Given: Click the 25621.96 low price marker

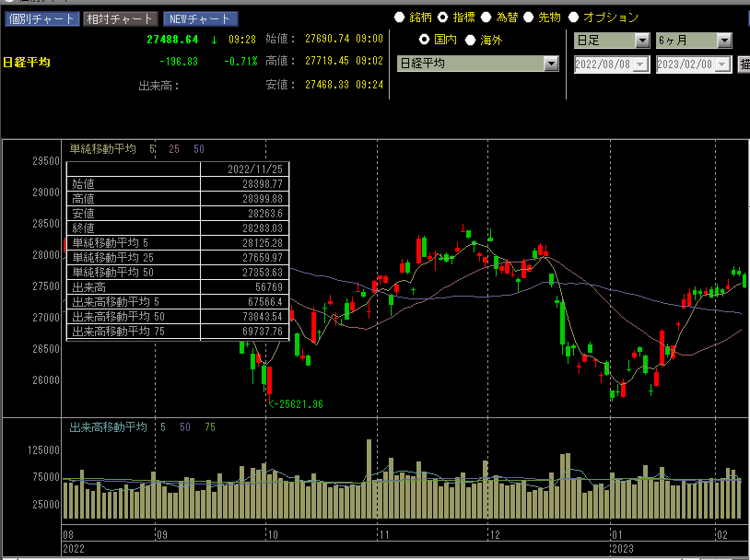Looking at the screenshot, I should (x=296, y=403).
